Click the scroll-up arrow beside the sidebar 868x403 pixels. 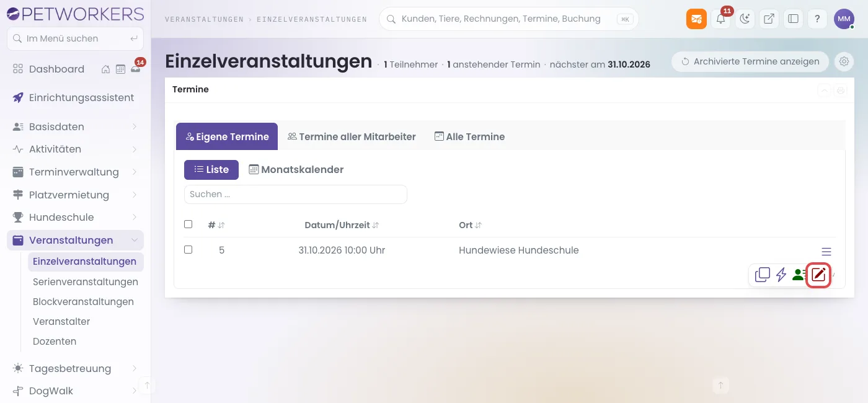pyautogui.click(x=147, y=385)
